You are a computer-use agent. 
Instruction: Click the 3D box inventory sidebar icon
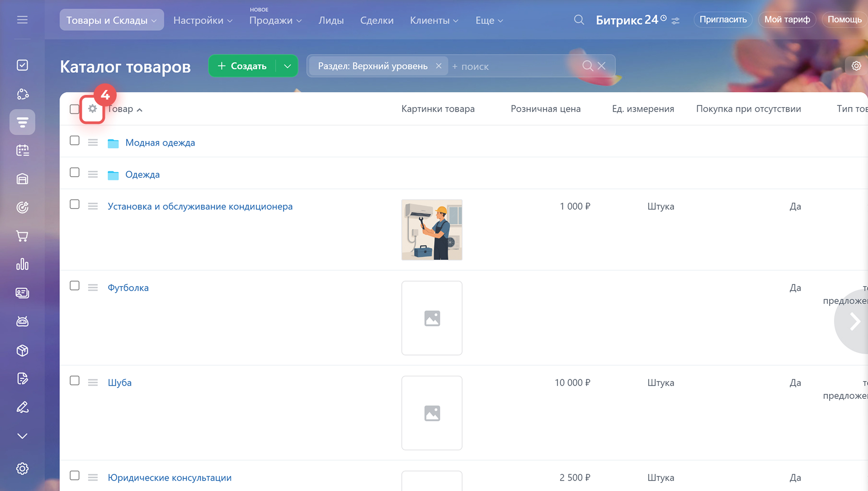[x=22, y=350]
